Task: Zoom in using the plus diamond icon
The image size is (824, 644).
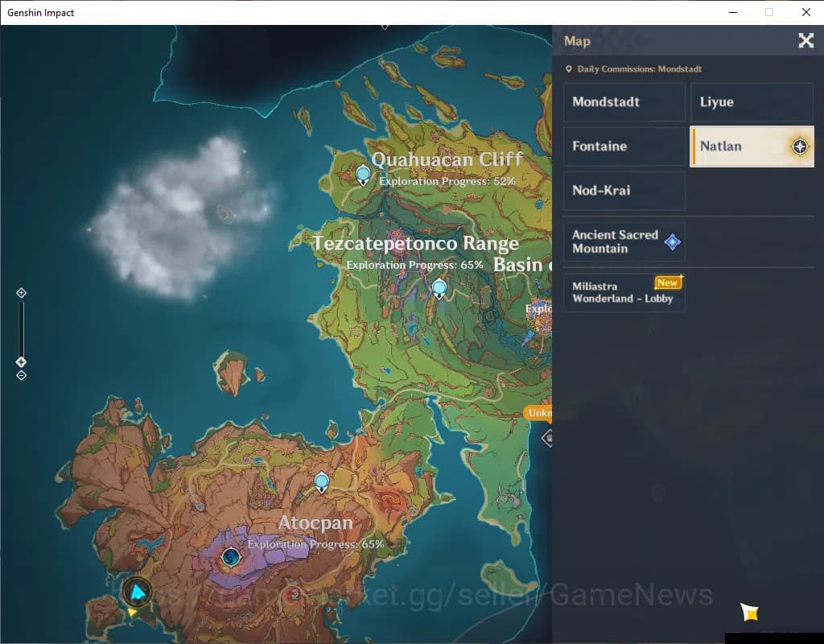Action: (x=21, y=293)
